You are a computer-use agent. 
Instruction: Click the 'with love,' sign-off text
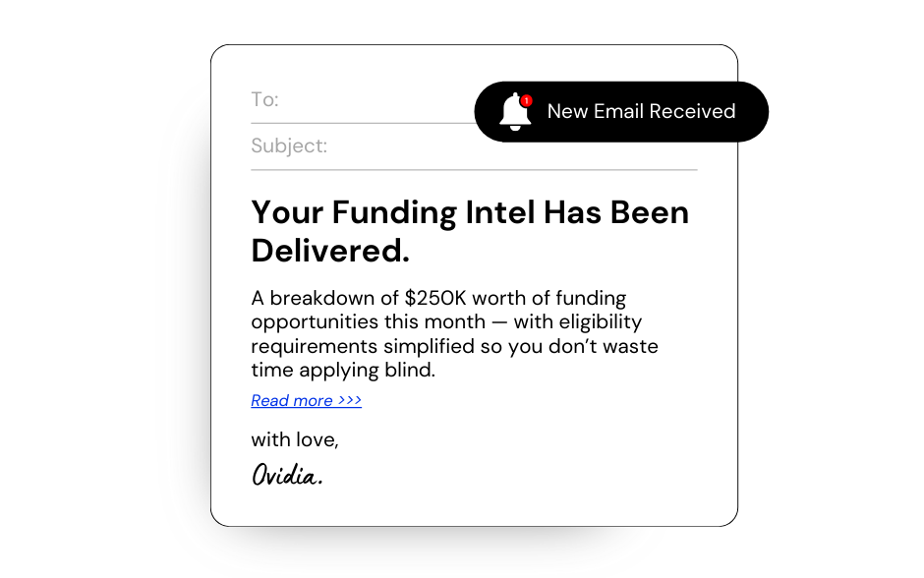click(295, 439)
